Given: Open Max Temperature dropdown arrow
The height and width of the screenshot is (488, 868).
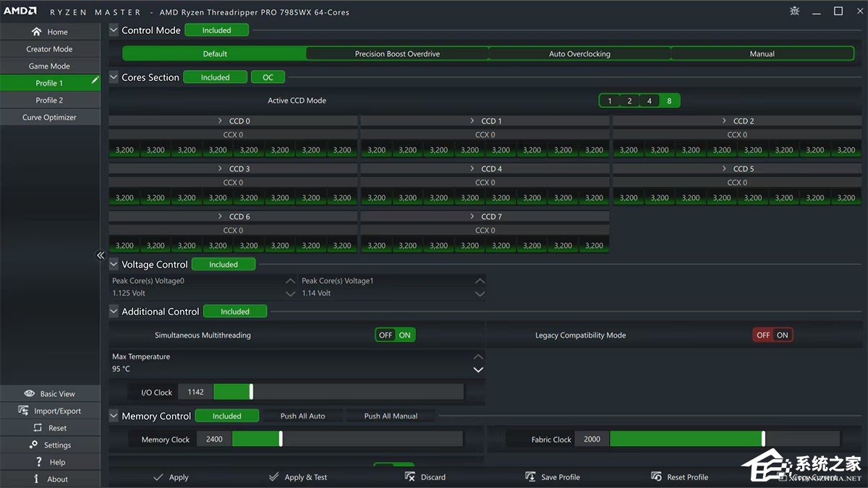Looking at the screenshot, I should pyautogui.click(x=478, y=369).
